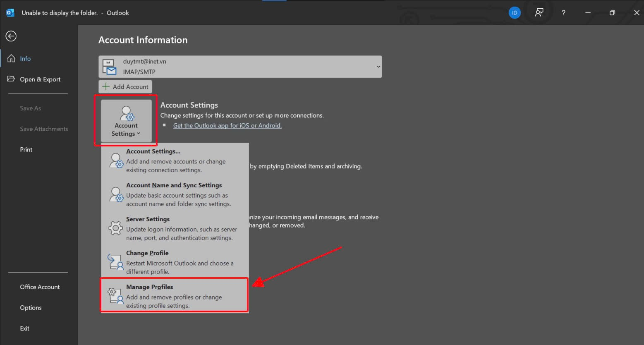
Task: Click the Add Account button
Action: click(x=125, y=87)
